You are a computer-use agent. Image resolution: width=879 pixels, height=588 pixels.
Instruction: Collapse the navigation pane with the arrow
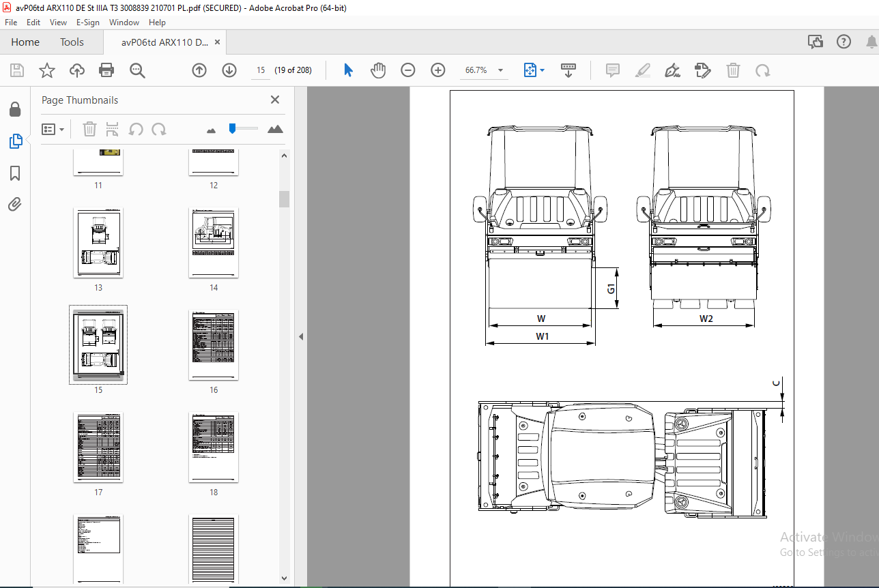pyautogui.click(x=301, y=336)
